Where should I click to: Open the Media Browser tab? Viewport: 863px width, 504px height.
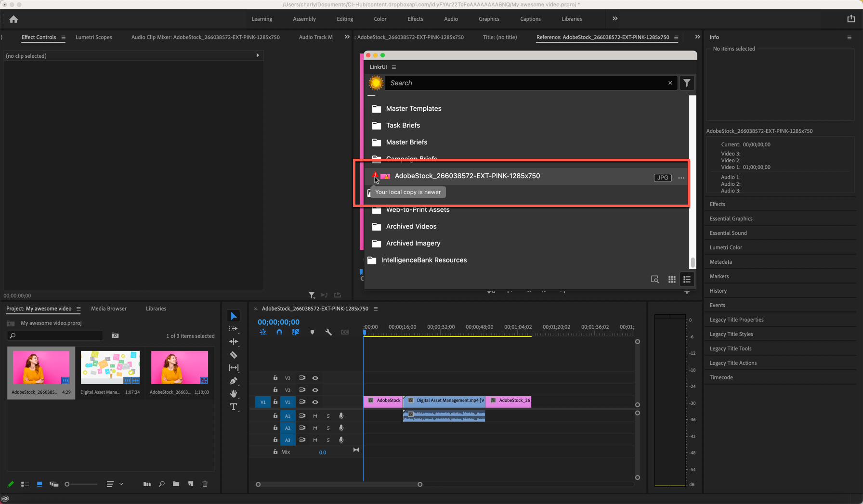tap(109, 309)
